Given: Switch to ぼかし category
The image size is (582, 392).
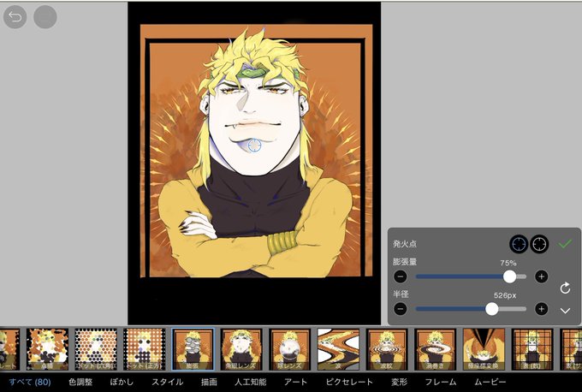Looking at the screenshot, I should [x=122, y=382].
